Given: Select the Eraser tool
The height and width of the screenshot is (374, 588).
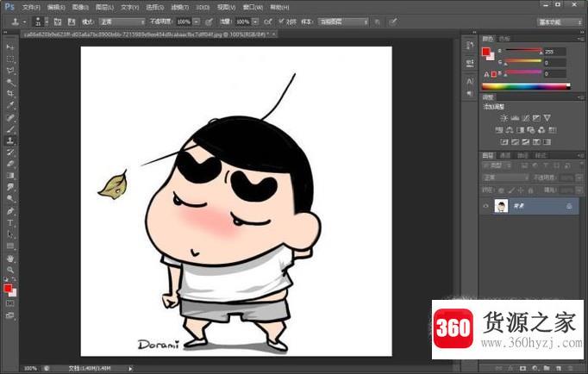Looking at the screenshot, I should point(10,164).
